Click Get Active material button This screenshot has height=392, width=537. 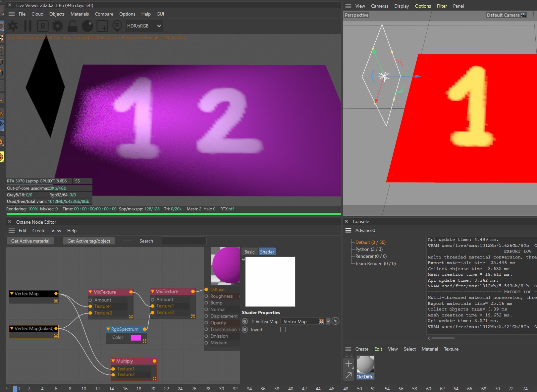coord(30,241)
